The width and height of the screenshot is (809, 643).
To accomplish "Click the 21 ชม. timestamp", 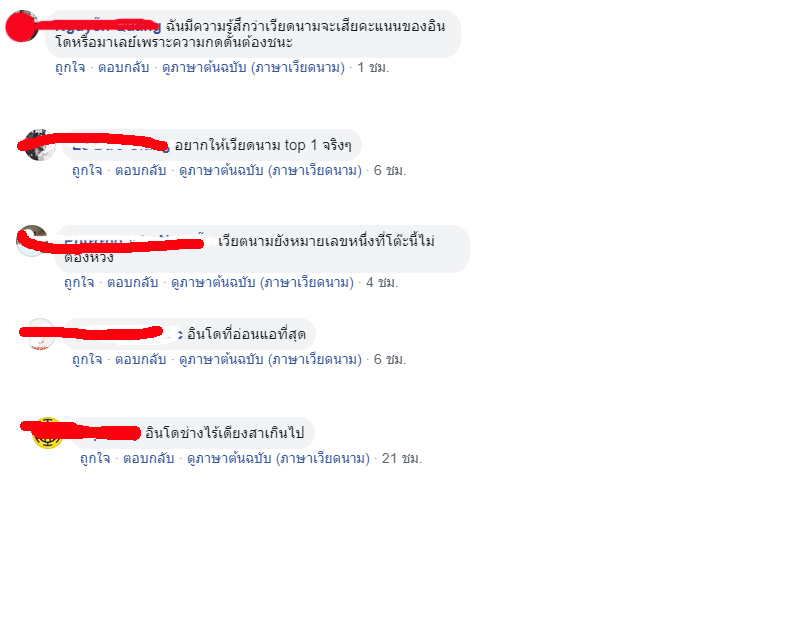I will click(402, 458).
